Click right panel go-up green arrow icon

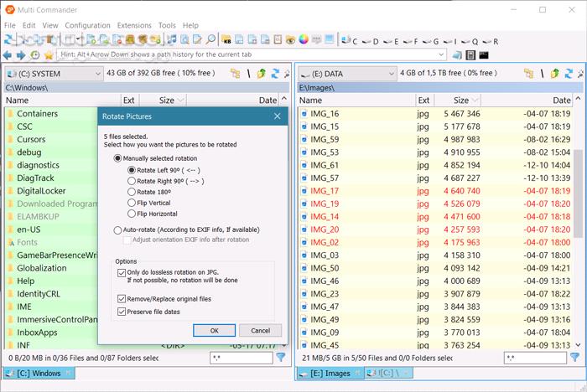pyautogui.click(x=555, y=74)
